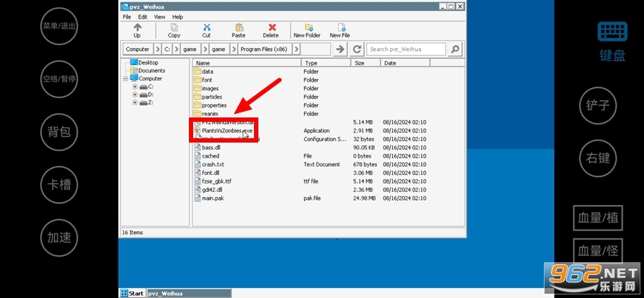The height and width of the screenshot is (298, 644).
Task: Click the Paste clipboard icon
Action: coord(238,27)
